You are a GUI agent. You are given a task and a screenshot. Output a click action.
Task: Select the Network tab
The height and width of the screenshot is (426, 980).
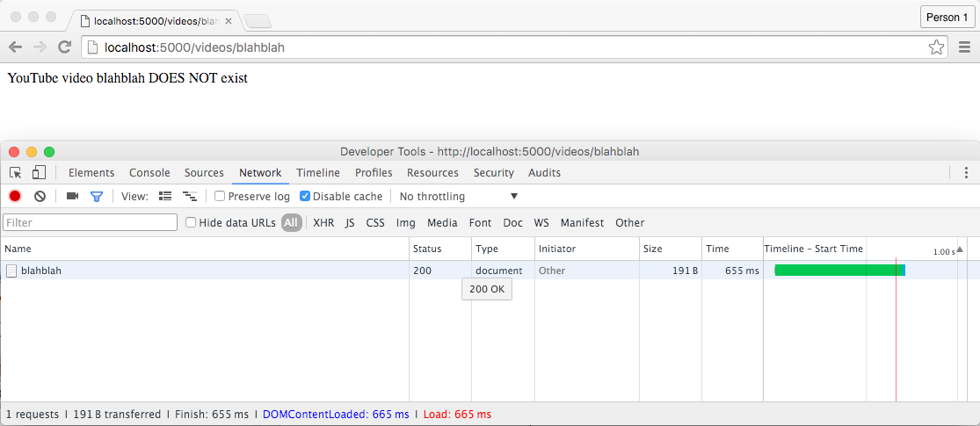pos(261,173)
